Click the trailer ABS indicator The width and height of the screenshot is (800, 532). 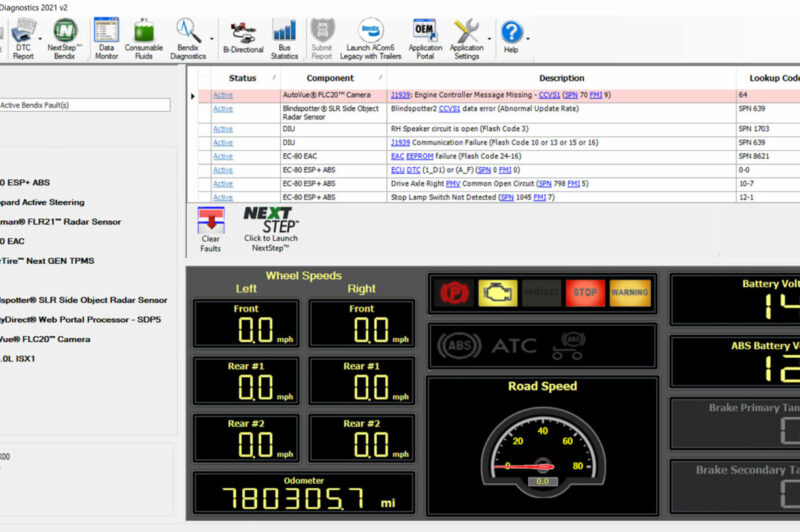[569, 346]
